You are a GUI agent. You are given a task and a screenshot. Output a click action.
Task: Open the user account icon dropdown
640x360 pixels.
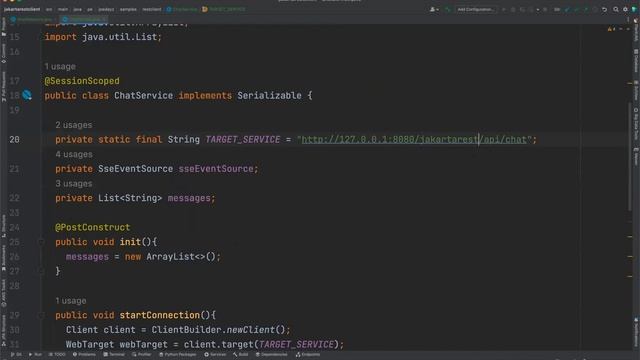pos(434,9)
